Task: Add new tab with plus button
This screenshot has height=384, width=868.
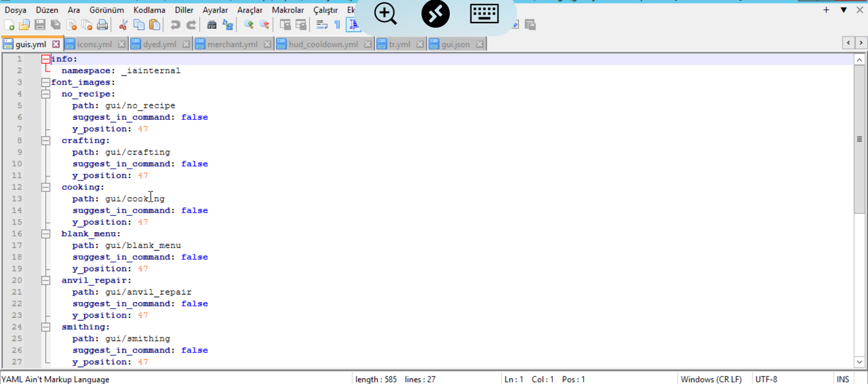Action: (826, 10)
